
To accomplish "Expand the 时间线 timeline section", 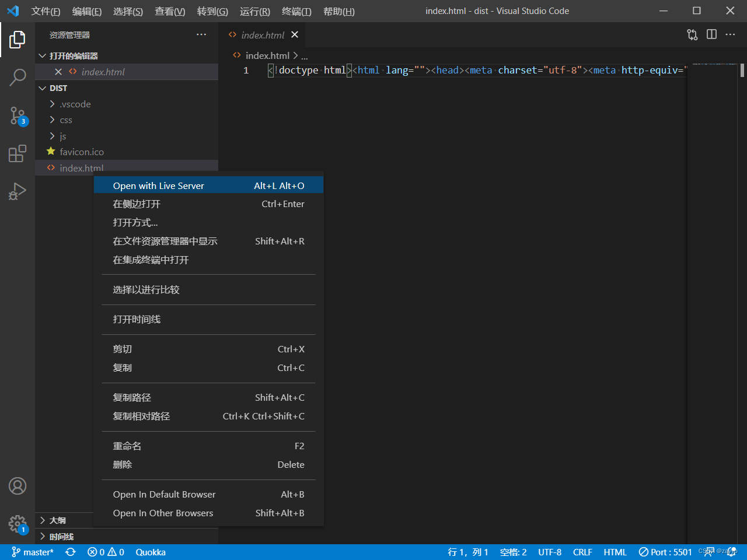I will click(x=127, y=537).
